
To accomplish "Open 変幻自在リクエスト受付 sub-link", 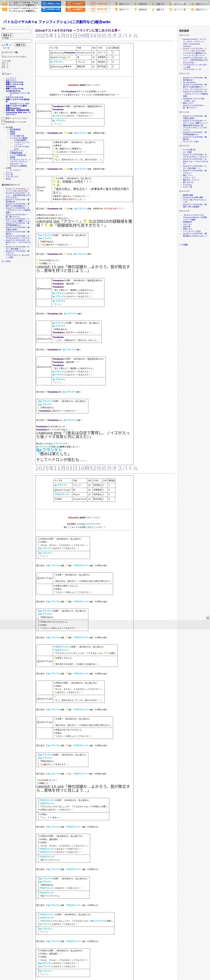I will (19, 104).
